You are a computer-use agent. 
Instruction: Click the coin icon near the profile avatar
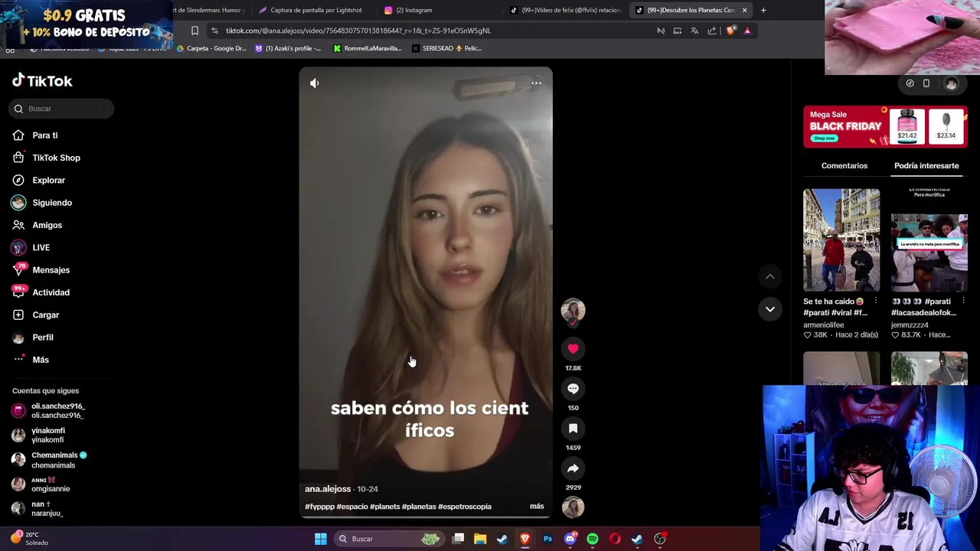[910, 83]
